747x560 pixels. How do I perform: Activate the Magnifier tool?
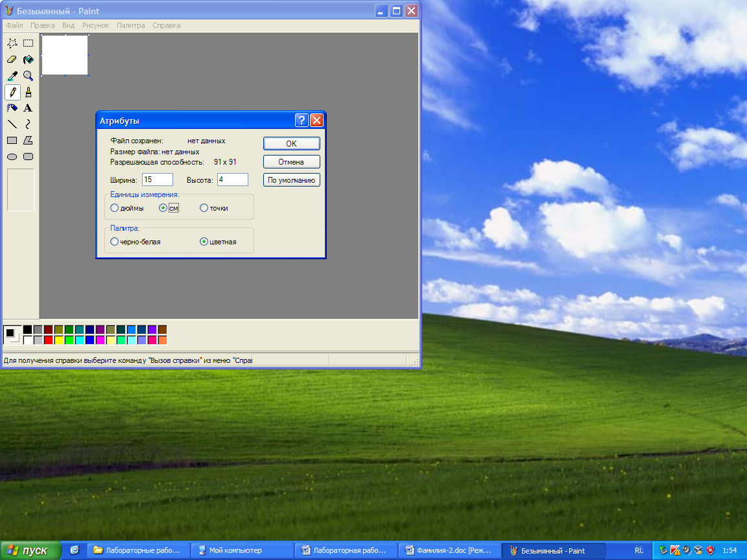coord(29,76)
